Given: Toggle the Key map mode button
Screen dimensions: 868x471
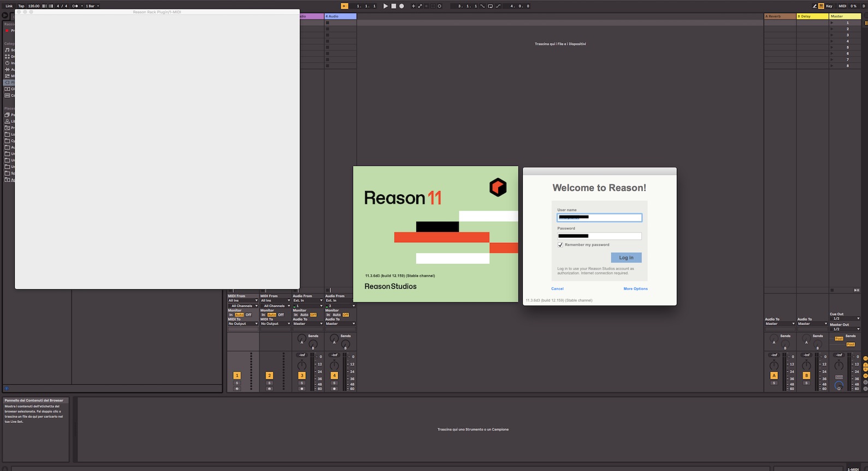Looking at the screenshot, I should 829,6.
